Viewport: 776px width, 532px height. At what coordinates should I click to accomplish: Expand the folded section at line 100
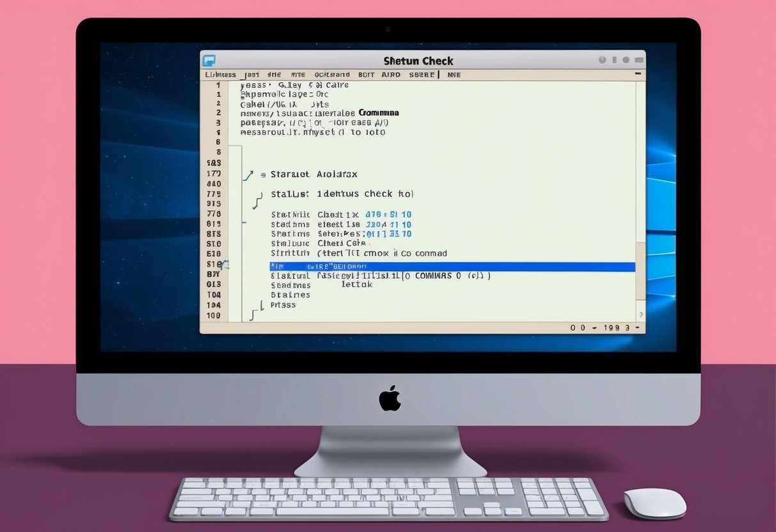point(251,316)
